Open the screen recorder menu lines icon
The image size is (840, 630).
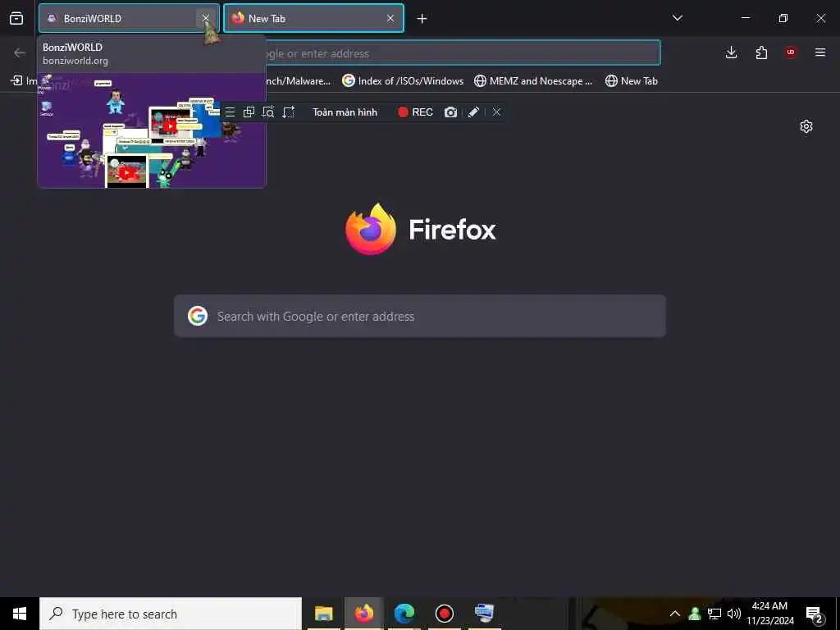[x=230, y=112]
